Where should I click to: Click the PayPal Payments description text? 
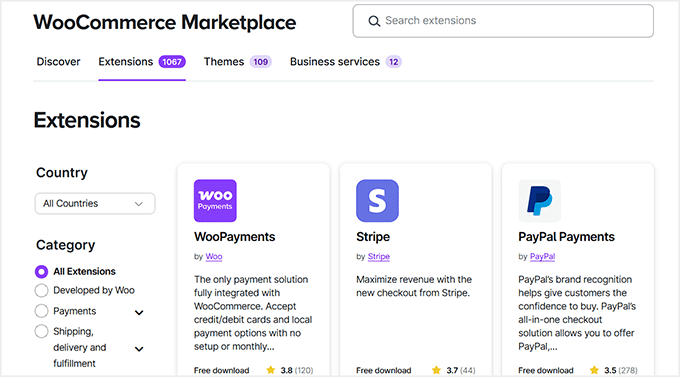tap(577, 313)
